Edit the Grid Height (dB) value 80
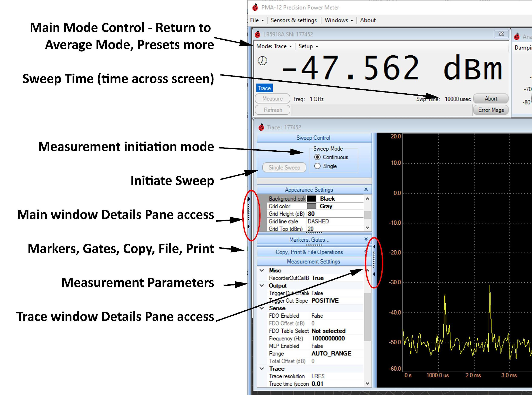This screenshot has height=395, width=532. tap(335, 214)
